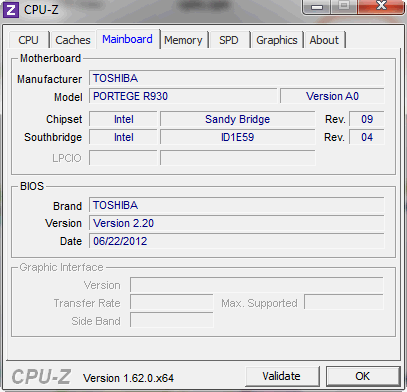Image resolution: width=407 pixels, height=392 pixels.
Task: Click the BIOS Version 2.20 field
Action: pos(237,223)
